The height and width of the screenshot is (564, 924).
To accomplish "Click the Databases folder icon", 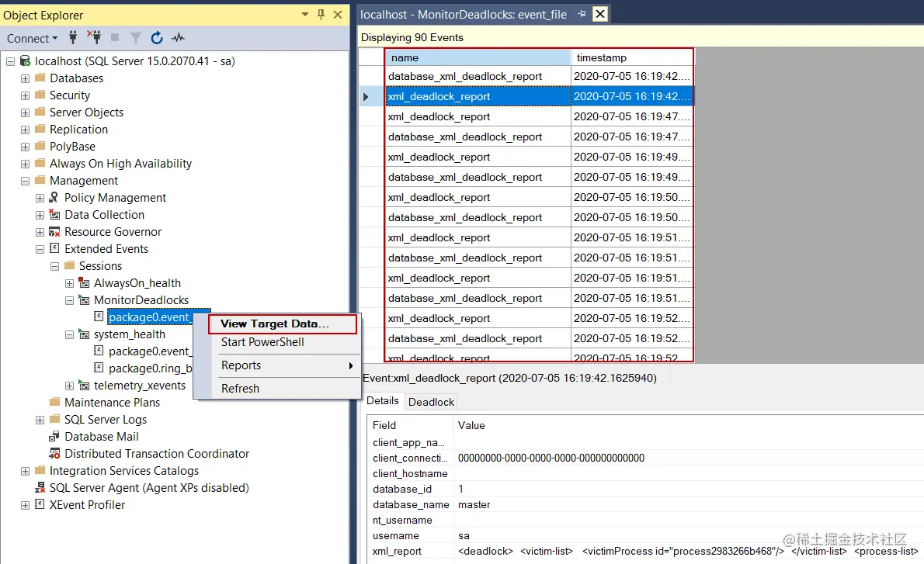I will point(40,78).
